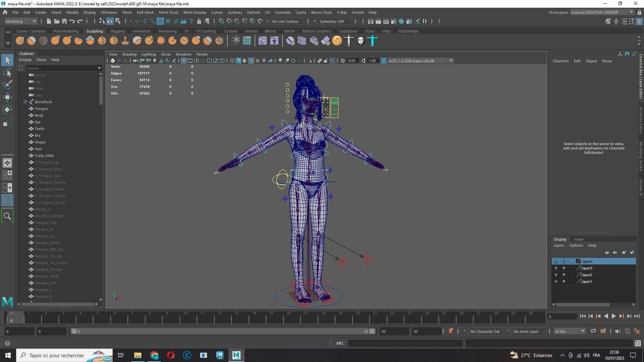Click the save scene icon

[64, 21]
